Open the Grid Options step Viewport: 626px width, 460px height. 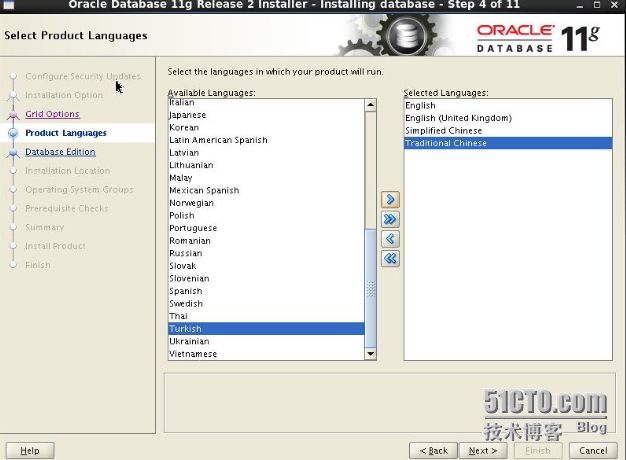pyautogui.click(x=52, y=114)
